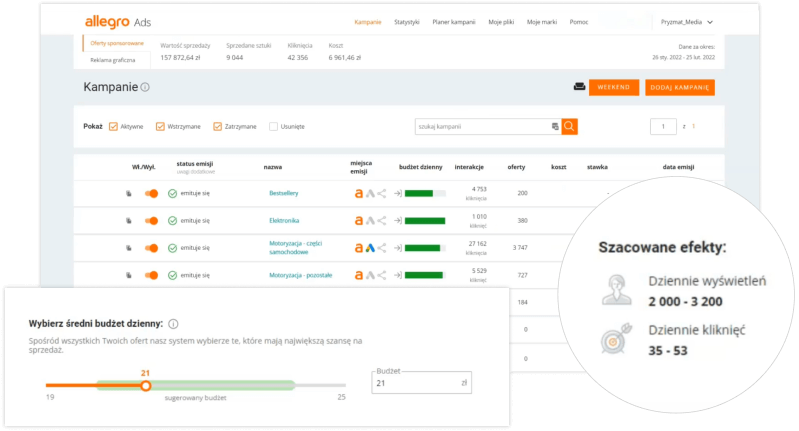Click the data emisji column header
Image resolution: width=799 pixels, height=431 pixels.
click(678, 167)
